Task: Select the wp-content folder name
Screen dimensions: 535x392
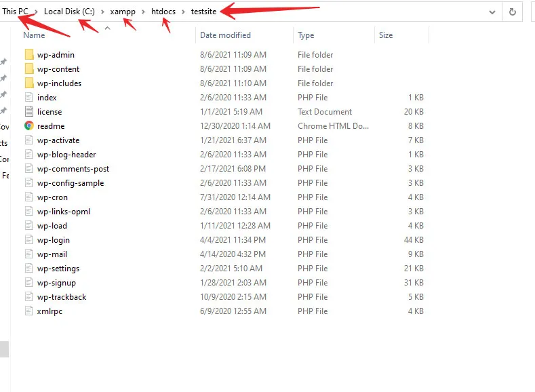Action: 58,69
